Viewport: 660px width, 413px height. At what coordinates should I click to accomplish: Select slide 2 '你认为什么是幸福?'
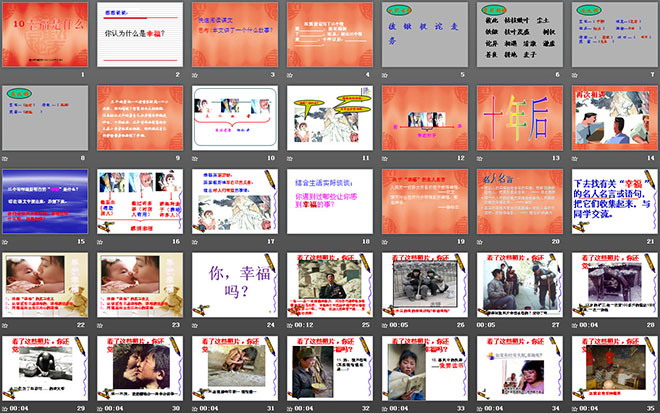coord(140,35)
